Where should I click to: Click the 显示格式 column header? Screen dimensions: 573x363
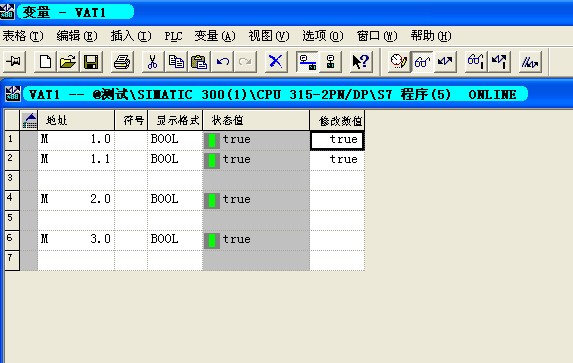175,120
